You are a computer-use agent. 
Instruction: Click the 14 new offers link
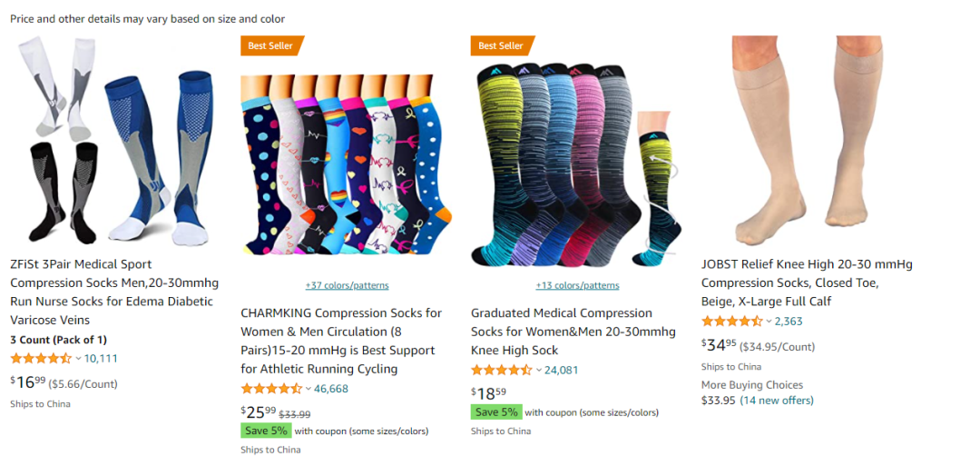coord(777,400)
